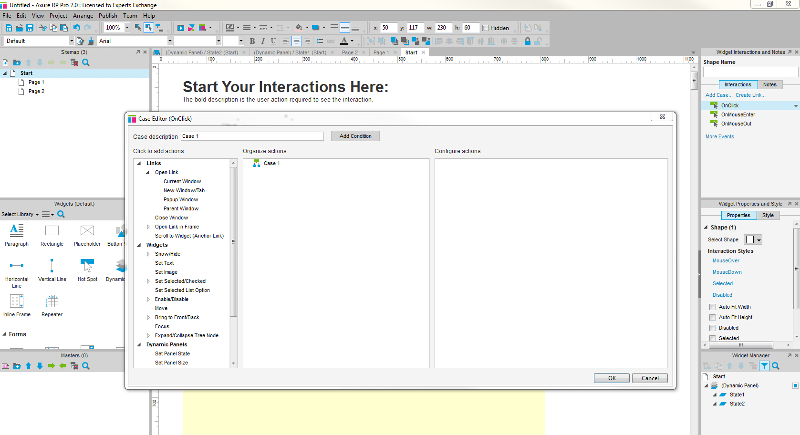Screen dimensions: 800x435
Task: Choose the Set Panel State action
Action: pyautogui.click(x=172, y=353)
